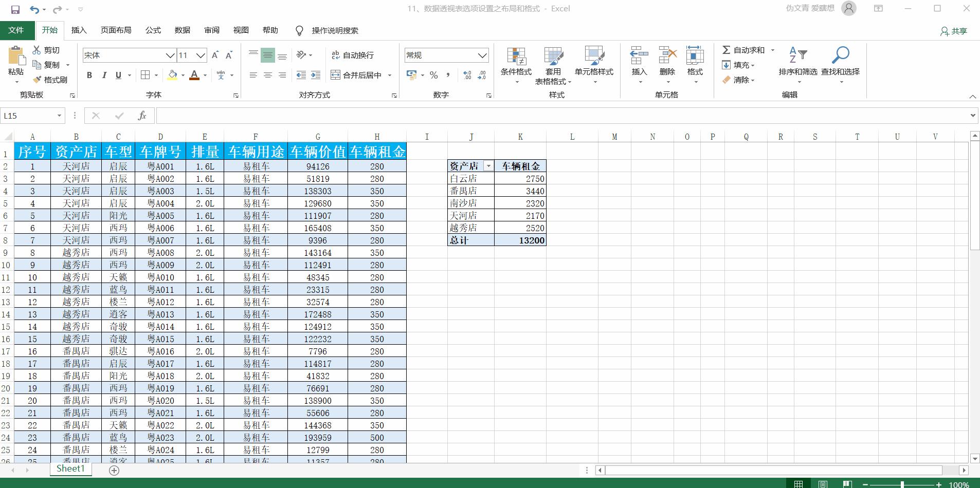Toggle underline formatting
Viewport: 980px width, 488px height.
(117, 75)
